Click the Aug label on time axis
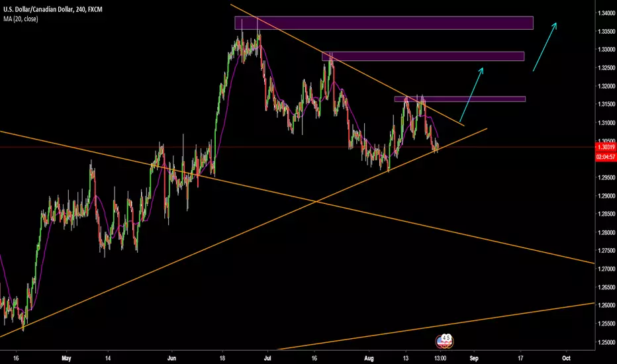 369,359
